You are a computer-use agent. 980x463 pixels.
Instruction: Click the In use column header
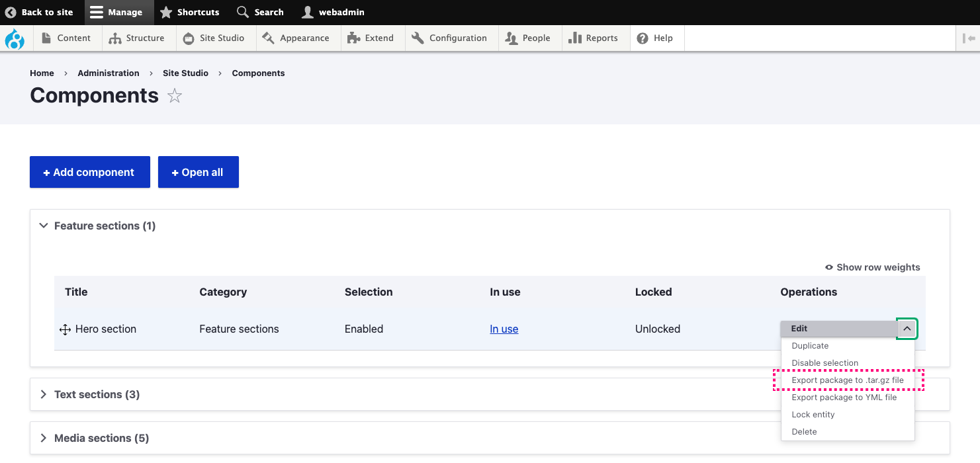tap(505, 292)
